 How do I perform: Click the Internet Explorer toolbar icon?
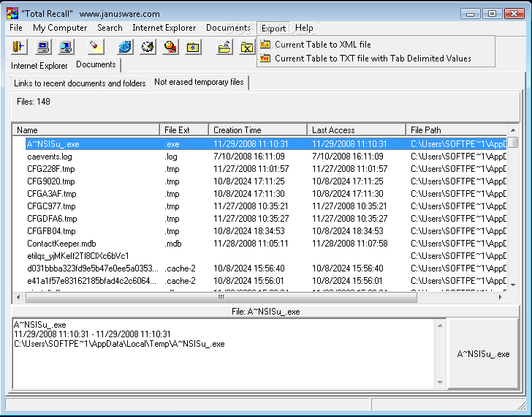(x=125, y=47)
